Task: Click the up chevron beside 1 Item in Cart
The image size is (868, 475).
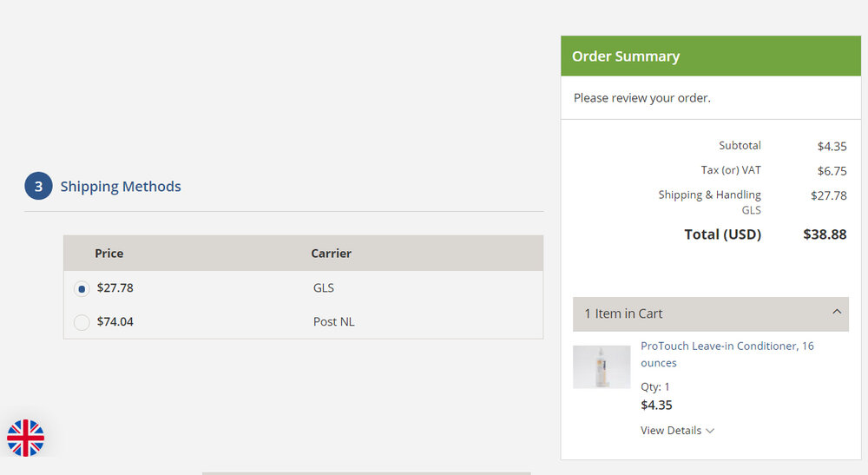Action: 837,313
